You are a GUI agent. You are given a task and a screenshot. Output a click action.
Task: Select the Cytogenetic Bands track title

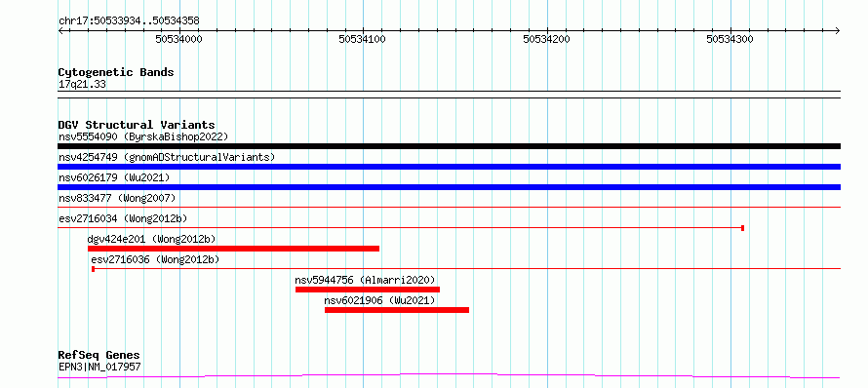pyautogui.click(x=116, y=72)
